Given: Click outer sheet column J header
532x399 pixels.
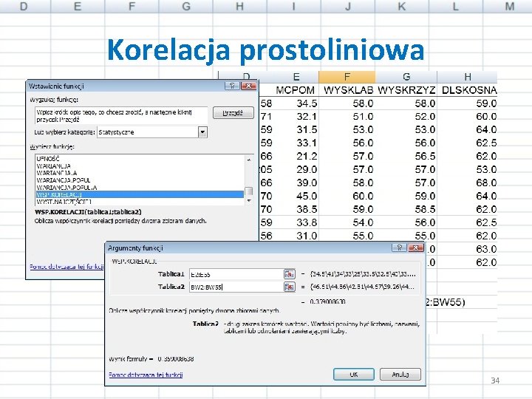Looking at the screenshot, I should coord(348,6).
